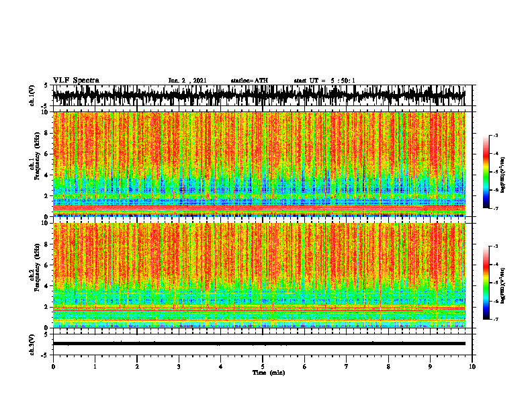Click the "6" kHz tick on ch.1 frequency axis
The height and width of the screenshot is (411, 532).
[x=46, y=154]
